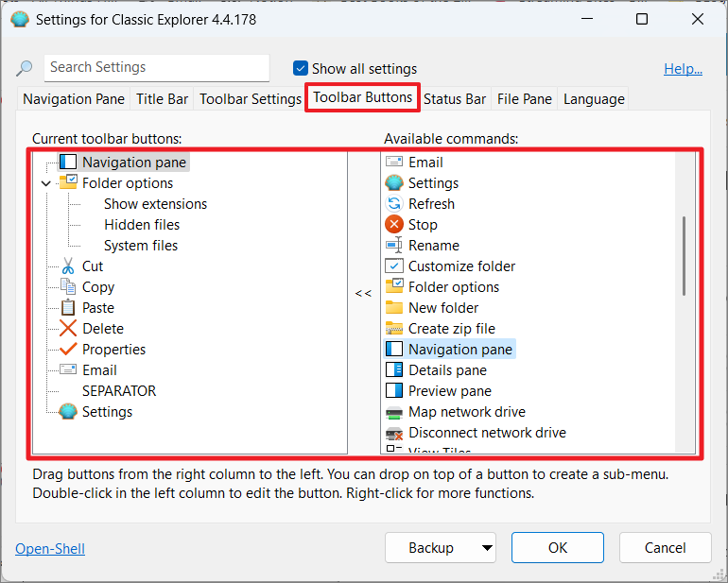Click the New folder icon
728x583 pixels.
[394, 307]
